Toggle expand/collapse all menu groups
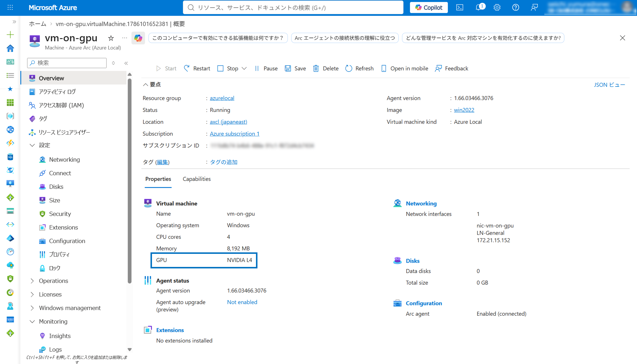 113,63
